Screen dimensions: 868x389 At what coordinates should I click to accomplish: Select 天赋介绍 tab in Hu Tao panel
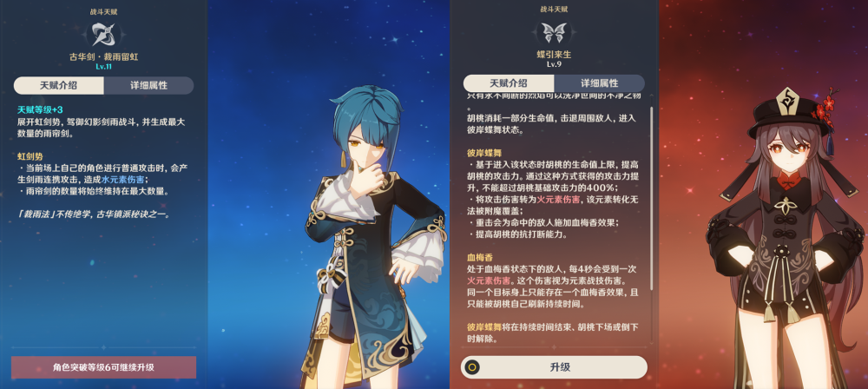point(509,83)
